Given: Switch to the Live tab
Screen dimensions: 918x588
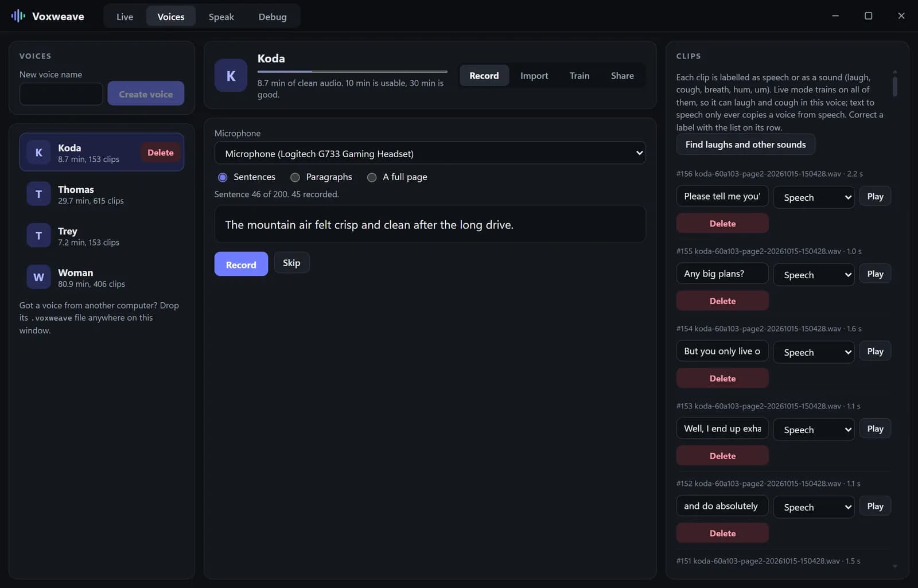Looking at the screenshot, I should pos(125,17).
